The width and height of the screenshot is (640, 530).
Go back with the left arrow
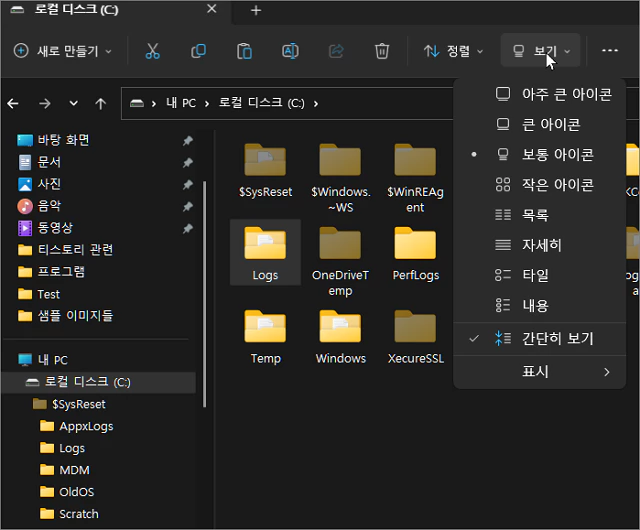pyautogui.click(x=13, y=103)
